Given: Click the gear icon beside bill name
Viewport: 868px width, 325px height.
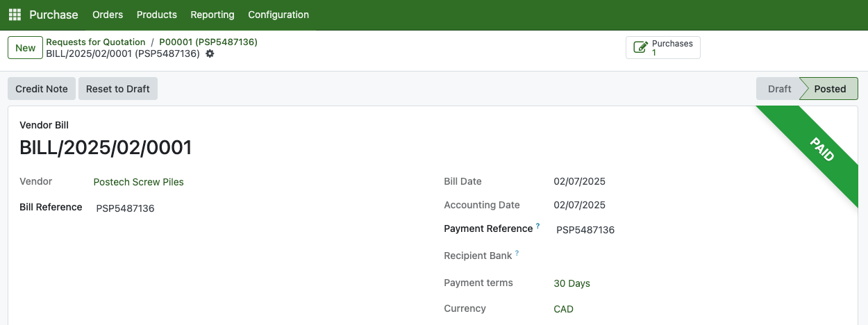Looking at the screenshot, I should pyautogui.click(x=210, y=53).
